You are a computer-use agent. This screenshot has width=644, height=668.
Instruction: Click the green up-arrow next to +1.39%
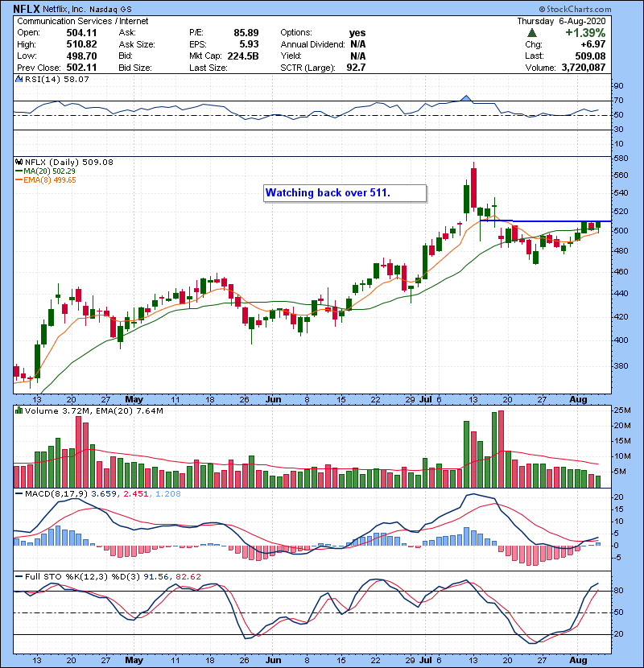pos(532,33)
